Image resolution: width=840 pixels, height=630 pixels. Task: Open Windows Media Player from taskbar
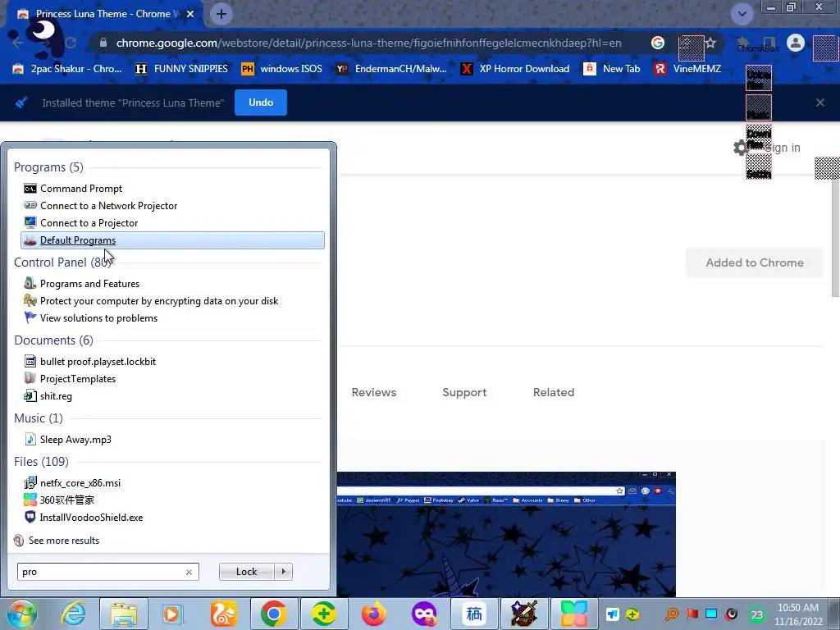tap(172, 614)
